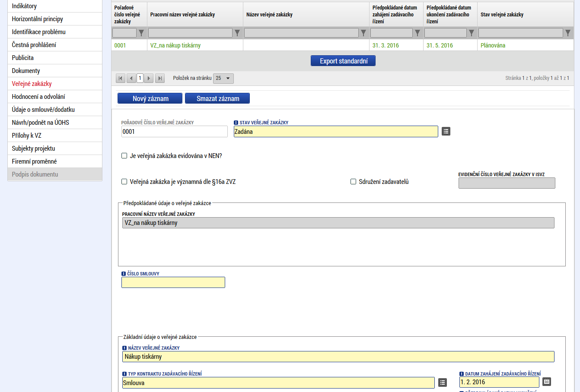The image size is (580, 392).
Task: Open the Indikátory menu item
Action: (55, 6)
